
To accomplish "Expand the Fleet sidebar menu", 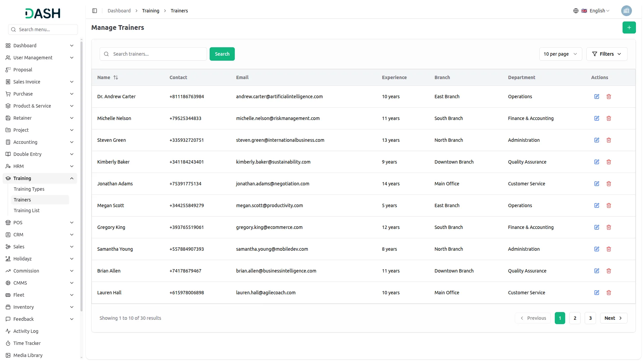I will click(x=40, y=295).
